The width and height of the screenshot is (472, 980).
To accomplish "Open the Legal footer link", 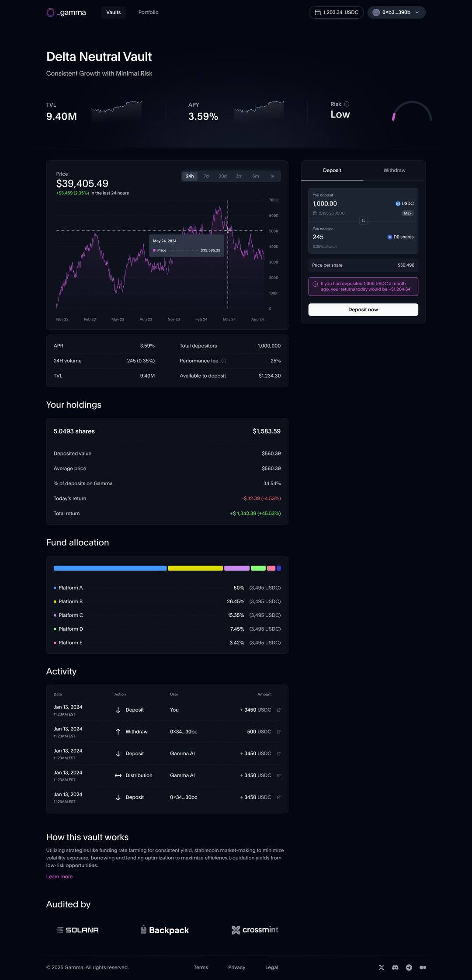I will tap(272, 967).
